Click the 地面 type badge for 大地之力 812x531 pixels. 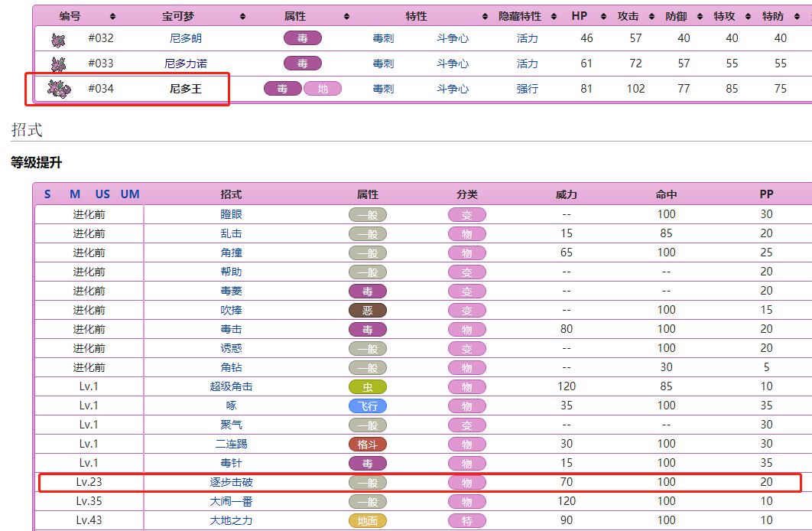point(368,520)
